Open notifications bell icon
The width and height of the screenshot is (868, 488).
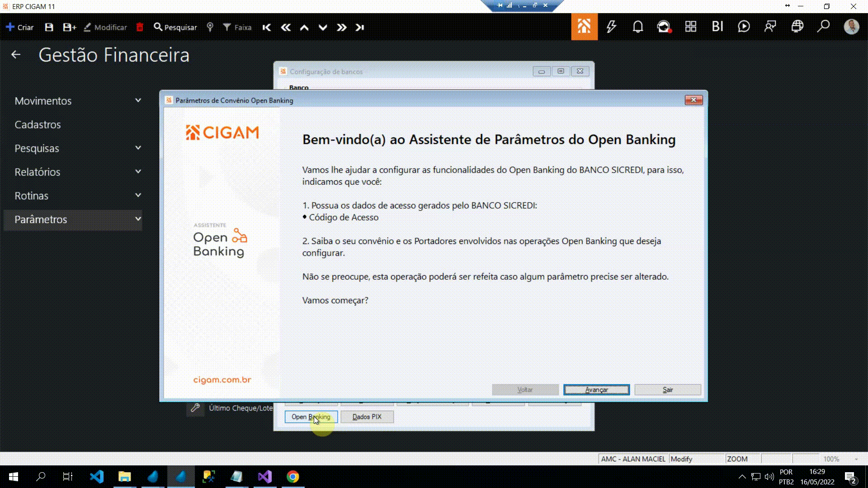pyautogui.click(x=637, y=27)
